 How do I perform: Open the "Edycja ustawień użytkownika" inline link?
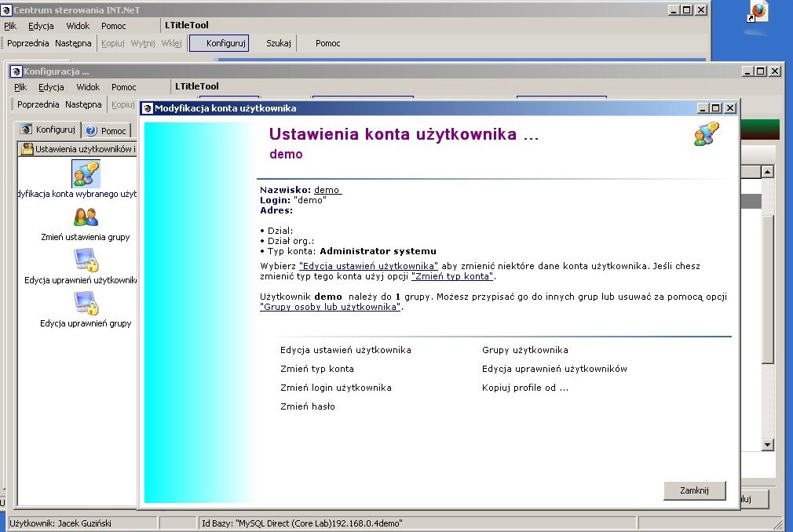click(x=368, y=266)
